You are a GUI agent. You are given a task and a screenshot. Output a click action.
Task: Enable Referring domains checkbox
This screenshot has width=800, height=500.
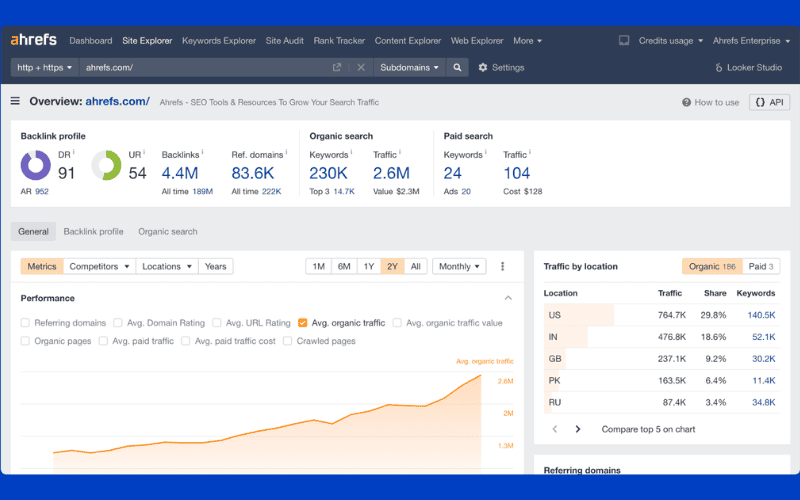click(x=25, y=322)
